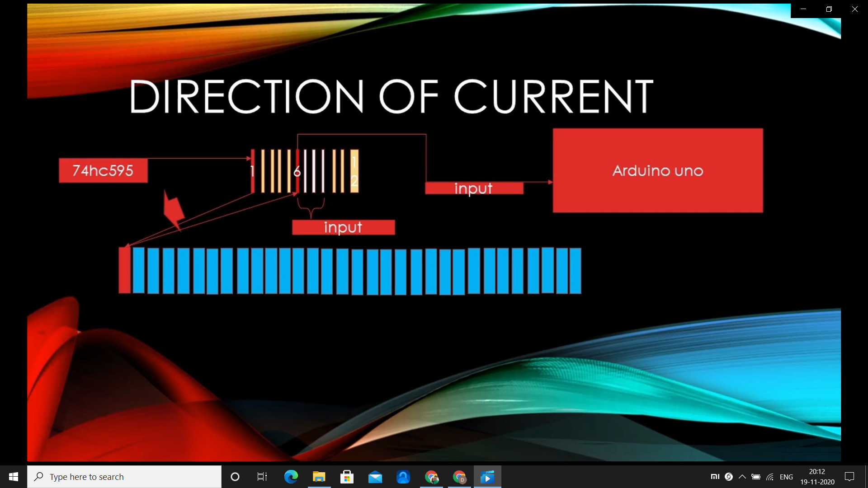The image size is (868, 488).
Task: Open the battery status indicator
Action: pos(756,477)
